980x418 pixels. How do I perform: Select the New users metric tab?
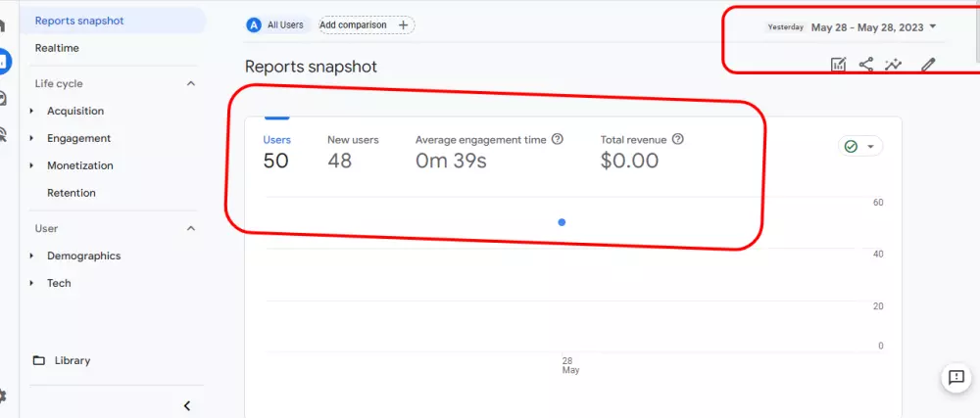(x=353, y=152)
